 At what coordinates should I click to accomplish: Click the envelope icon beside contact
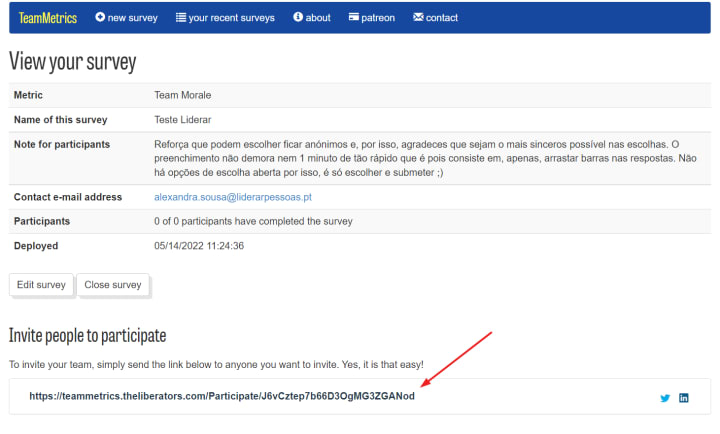(x=418, y=17)
